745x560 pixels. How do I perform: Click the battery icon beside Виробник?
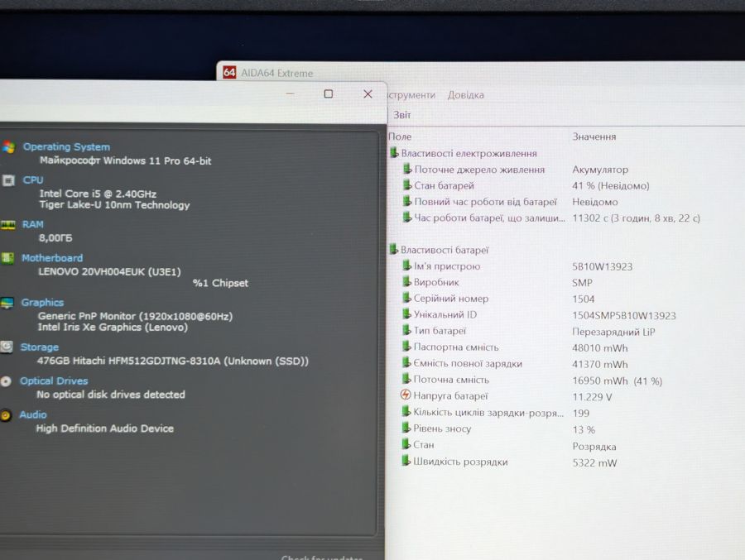click(406, 282)
